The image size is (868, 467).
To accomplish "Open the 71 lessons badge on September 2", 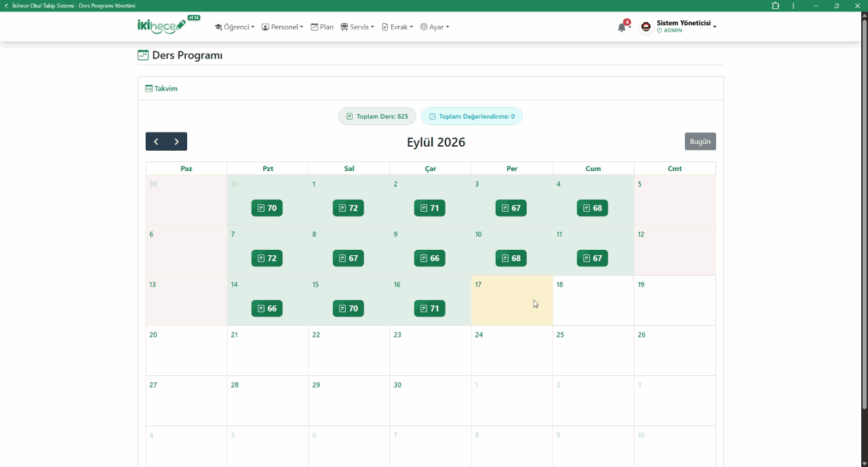I will pyautogui.click(x=429, y=208).
